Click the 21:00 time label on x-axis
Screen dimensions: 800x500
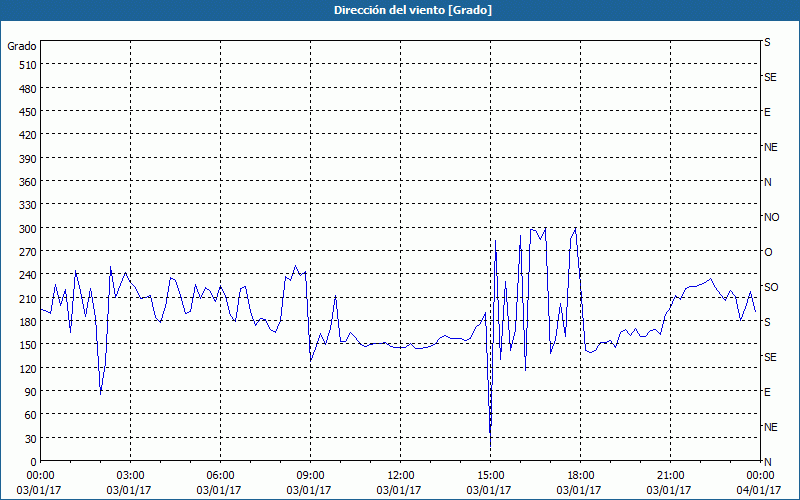(670, 476)
